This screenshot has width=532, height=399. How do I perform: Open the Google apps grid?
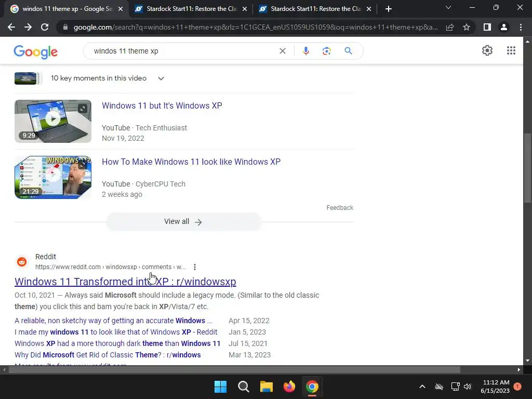511,50
